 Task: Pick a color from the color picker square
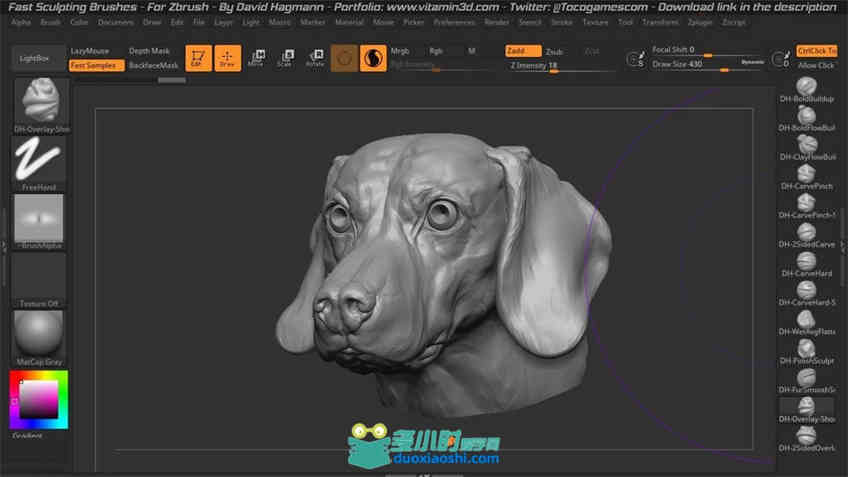38,399
